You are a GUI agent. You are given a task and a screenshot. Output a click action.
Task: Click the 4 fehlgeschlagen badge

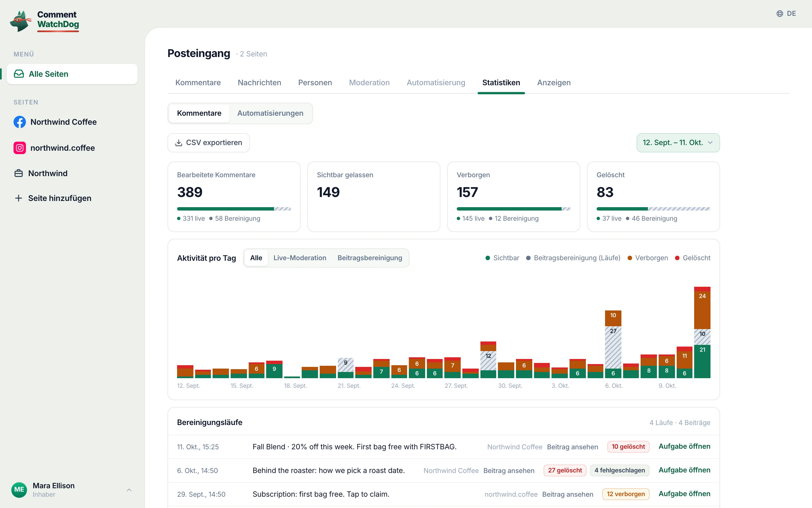[x=619, y=470]
